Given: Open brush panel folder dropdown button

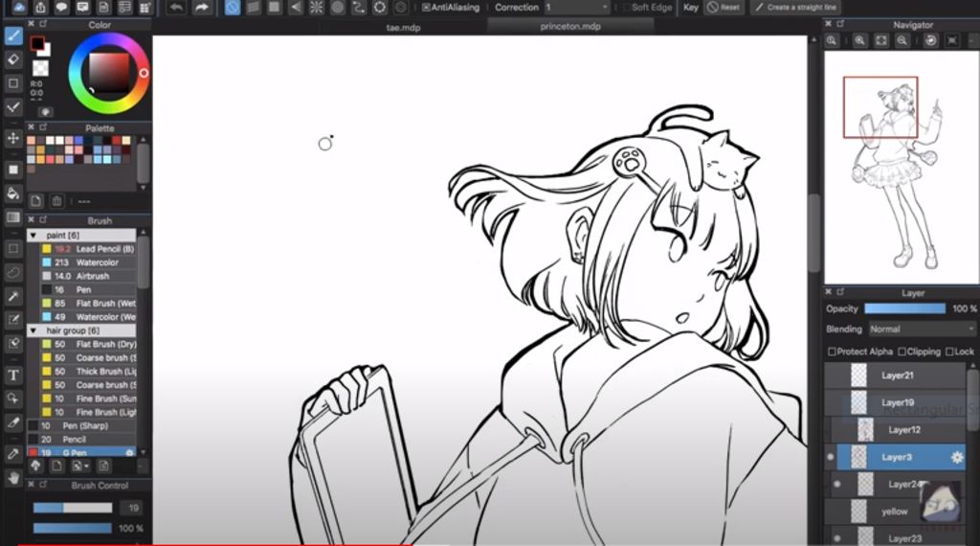Looking at the screenshot, I should point(80,466).
